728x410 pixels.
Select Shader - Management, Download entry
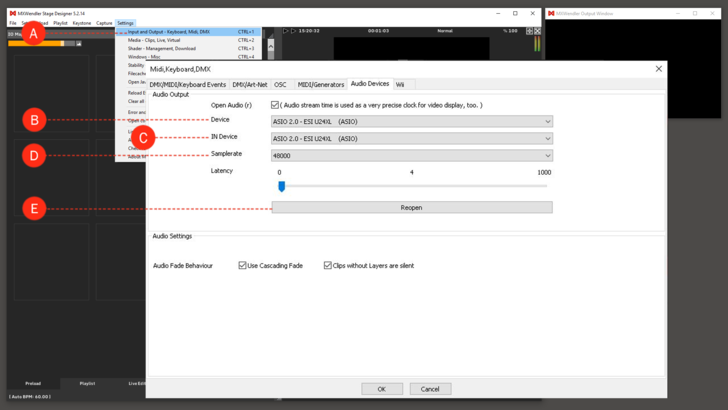coord(188,48)
